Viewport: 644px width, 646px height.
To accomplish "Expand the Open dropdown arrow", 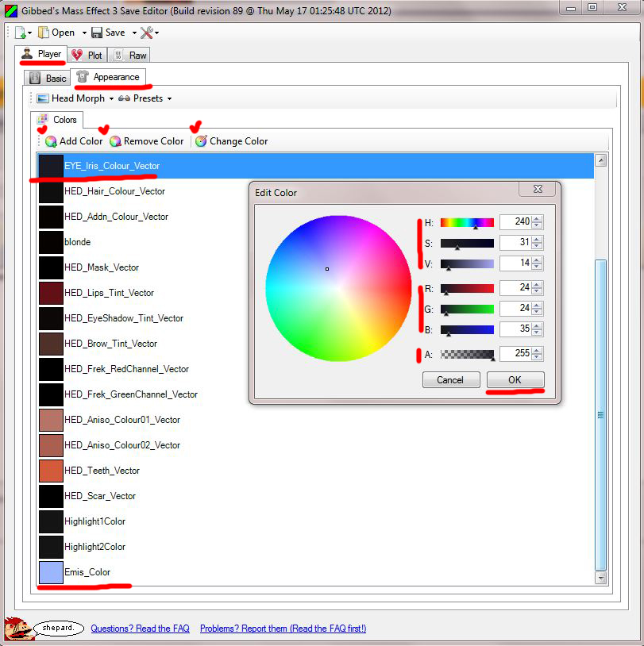I will tap(84, 33).
